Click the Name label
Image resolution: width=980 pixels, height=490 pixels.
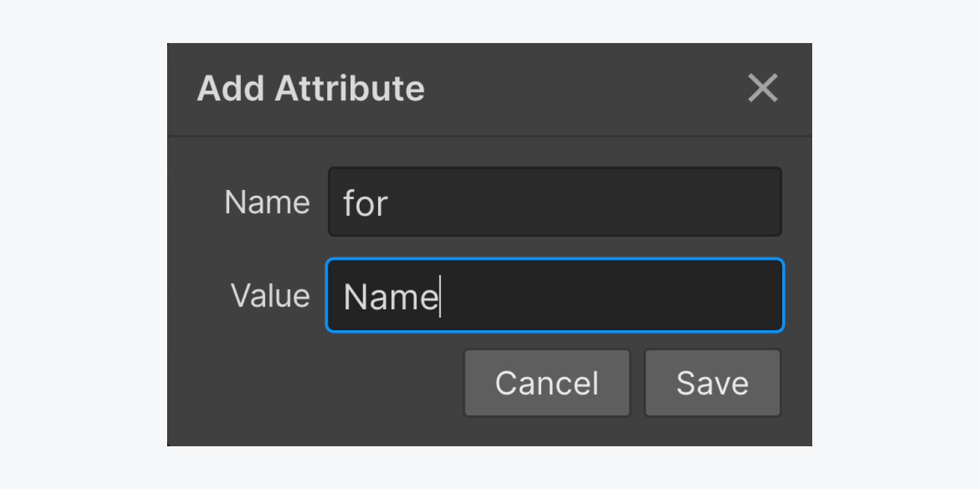click(267, 202)
